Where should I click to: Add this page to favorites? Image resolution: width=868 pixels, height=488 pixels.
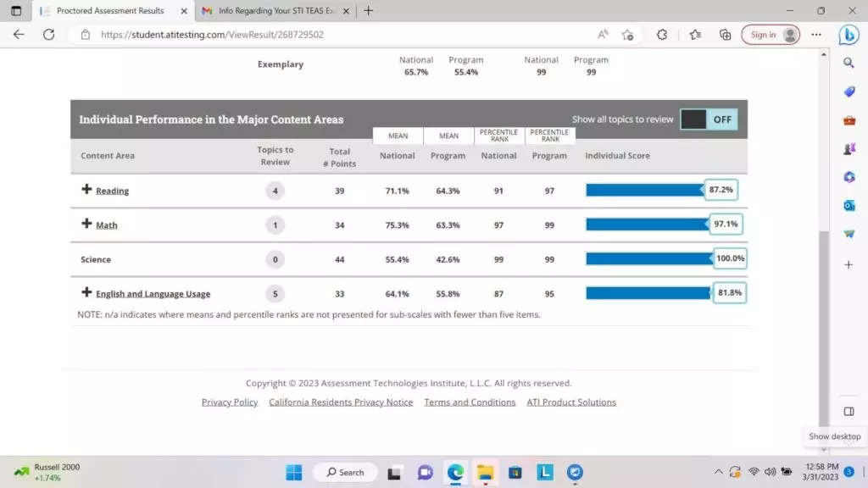tap(628, 34)
